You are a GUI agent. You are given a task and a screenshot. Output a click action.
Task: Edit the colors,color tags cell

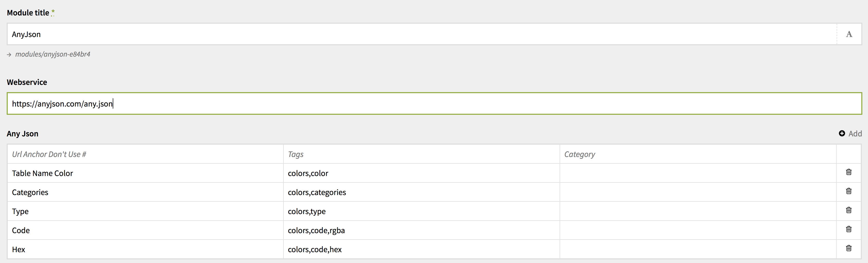click(421, 173)
